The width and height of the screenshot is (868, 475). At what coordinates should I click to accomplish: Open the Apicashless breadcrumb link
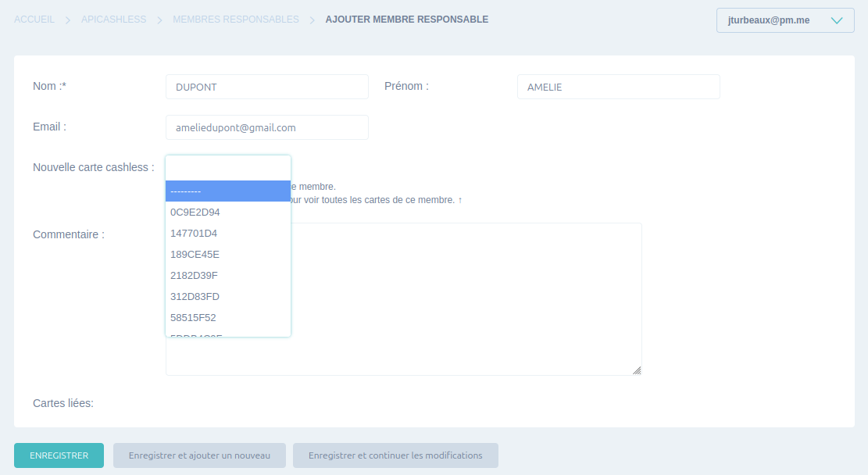tap(113, 20)
